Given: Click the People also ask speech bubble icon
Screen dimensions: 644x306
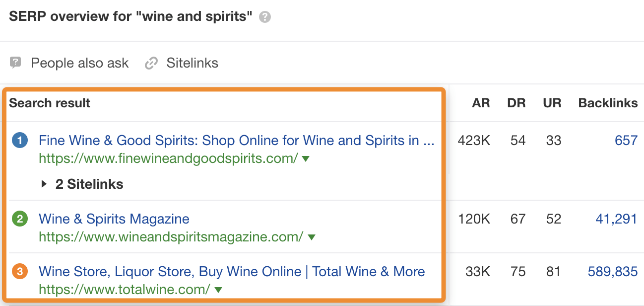Looking at the screenshot, I should (x=15, y=63).
